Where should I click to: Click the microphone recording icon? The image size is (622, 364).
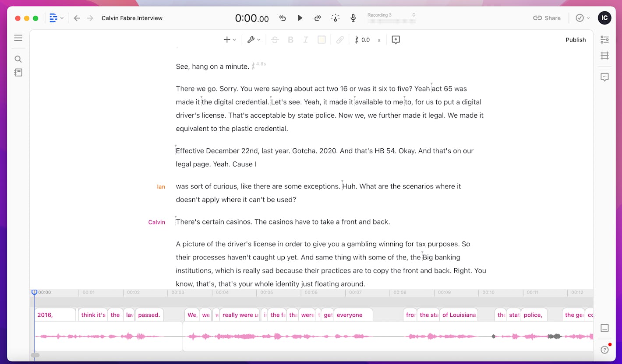353,18
